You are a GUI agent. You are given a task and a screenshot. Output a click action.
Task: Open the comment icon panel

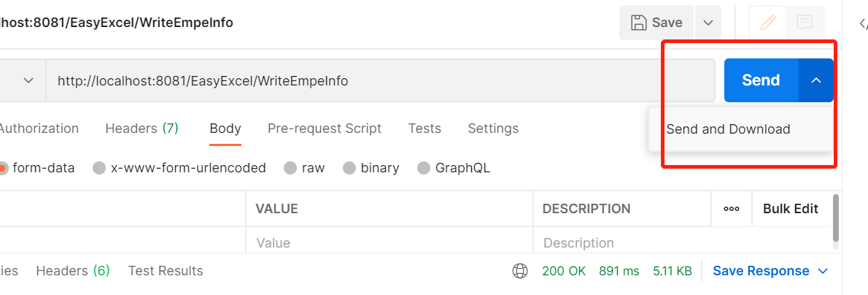point(805,23)
